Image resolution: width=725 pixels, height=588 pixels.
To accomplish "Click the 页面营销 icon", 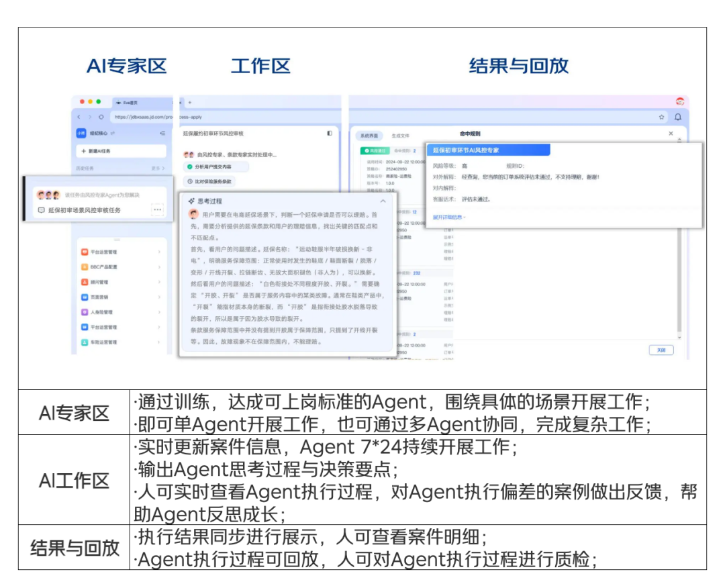I will pyautogui.click(x=85, y=297).
